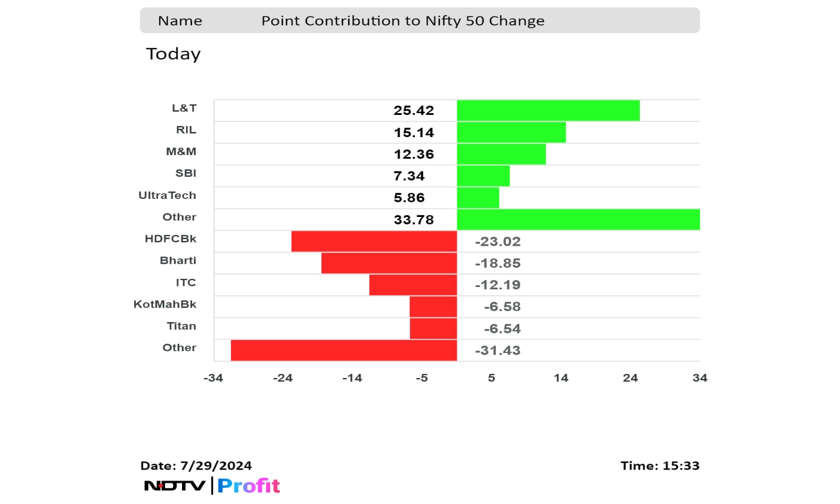This screenshot has height=504, width=840.
Task: Click the Profit brand logo
Action: (249, 485)
